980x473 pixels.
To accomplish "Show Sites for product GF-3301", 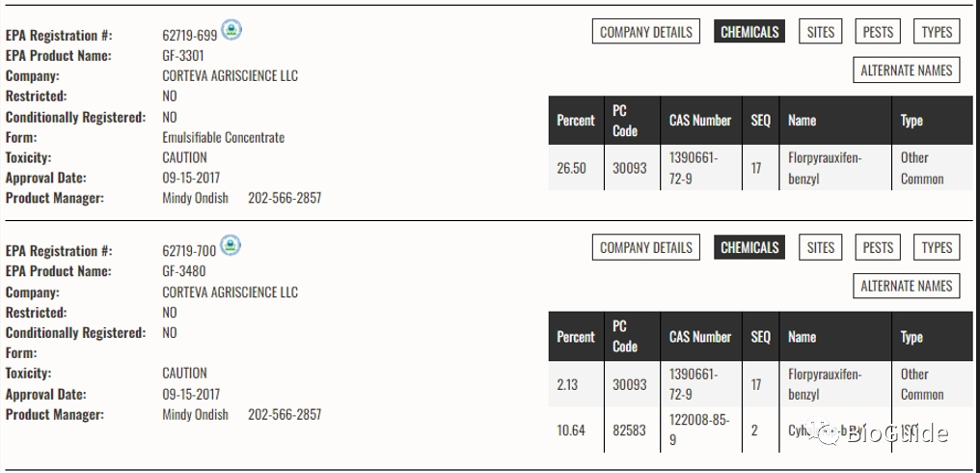I will pos(821,32).
